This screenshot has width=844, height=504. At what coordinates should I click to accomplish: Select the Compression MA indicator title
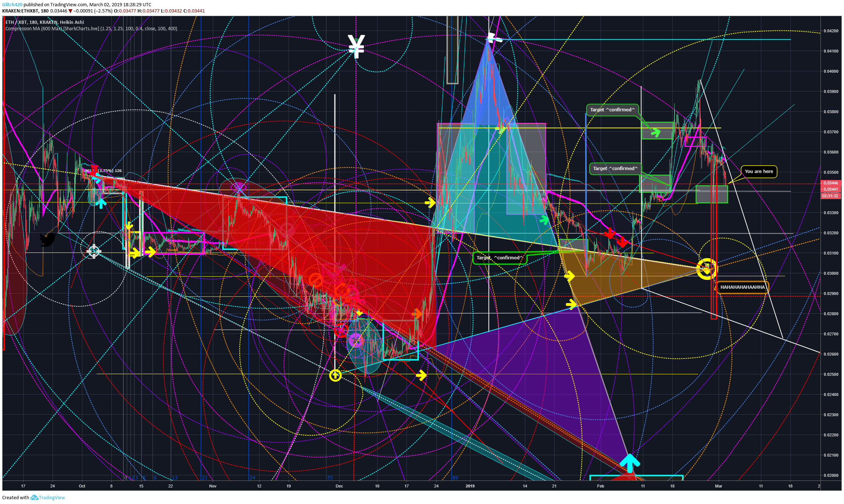click(x=91, y=29)
